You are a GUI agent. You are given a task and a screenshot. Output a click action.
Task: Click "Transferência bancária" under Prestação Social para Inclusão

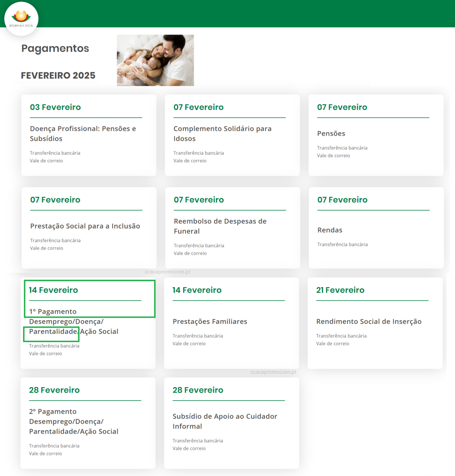[x=56, y=240]
